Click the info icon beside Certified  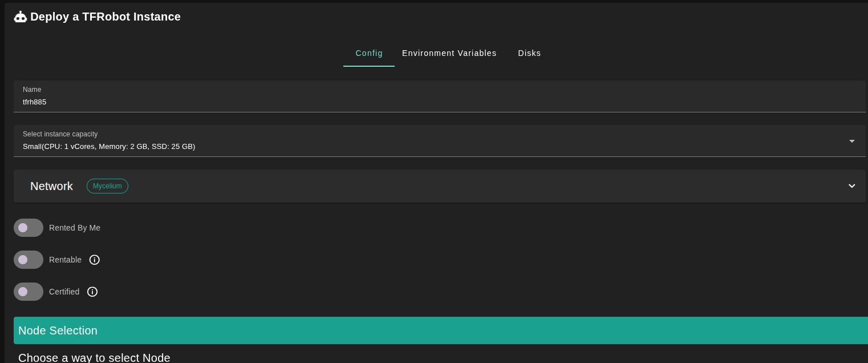[x=92, y=292]
